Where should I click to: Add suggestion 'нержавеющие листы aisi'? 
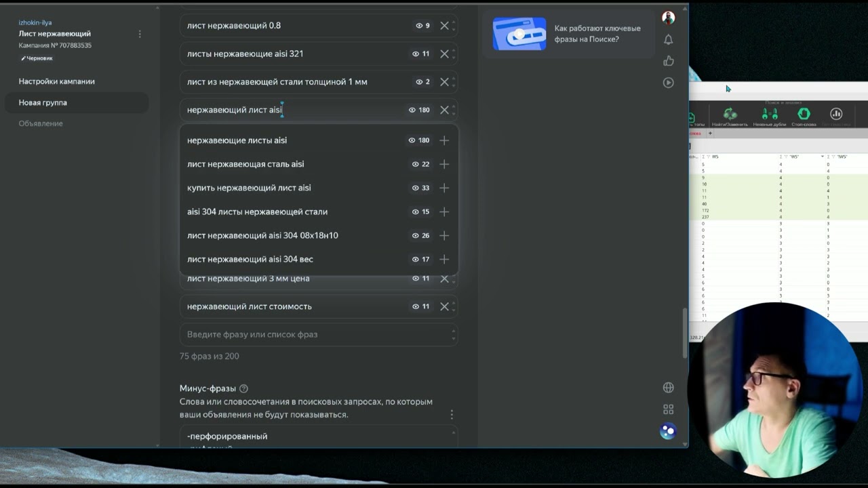(x=444, y=140)
